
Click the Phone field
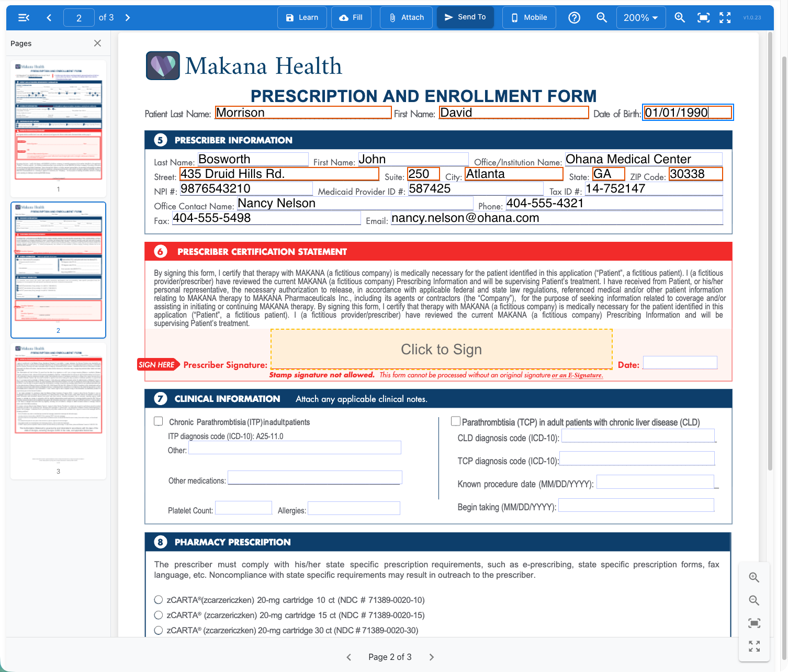tap(614, 203)
